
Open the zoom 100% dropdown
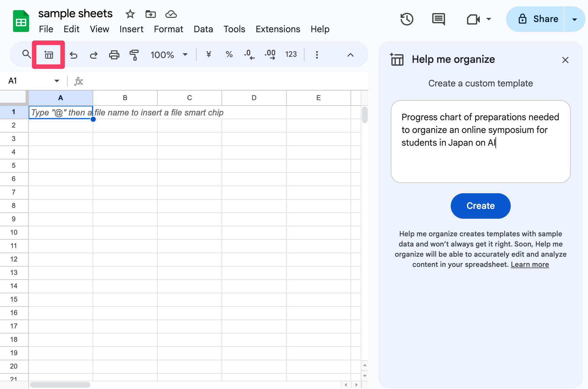(169, 55)
